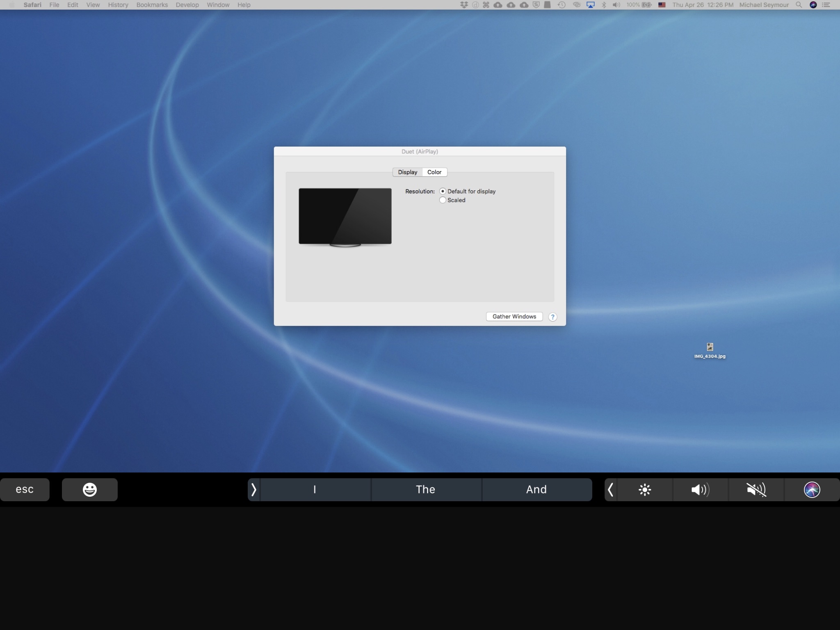
Task: Open the Notification Center list icon
Action: click(826, 5)
